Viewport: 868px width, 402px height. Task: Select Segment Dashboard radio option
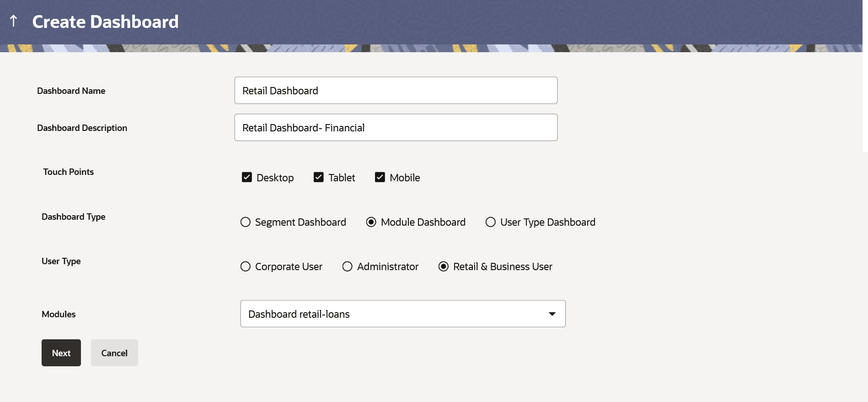pyautogui.click(x=246, y=222)
